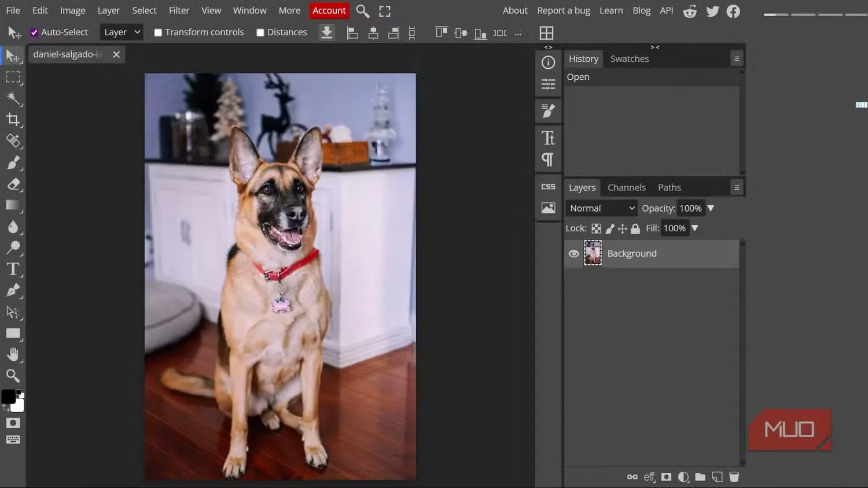This screenshot has width=868, height=488.
Task: Select the Spot Healing Brush tool
Action: click(x=13, y=141)
